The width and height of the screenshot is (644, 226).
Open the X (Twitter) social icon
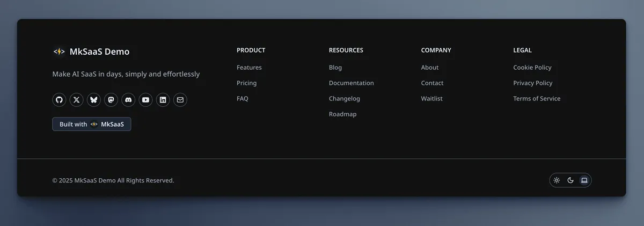[77, 100]
